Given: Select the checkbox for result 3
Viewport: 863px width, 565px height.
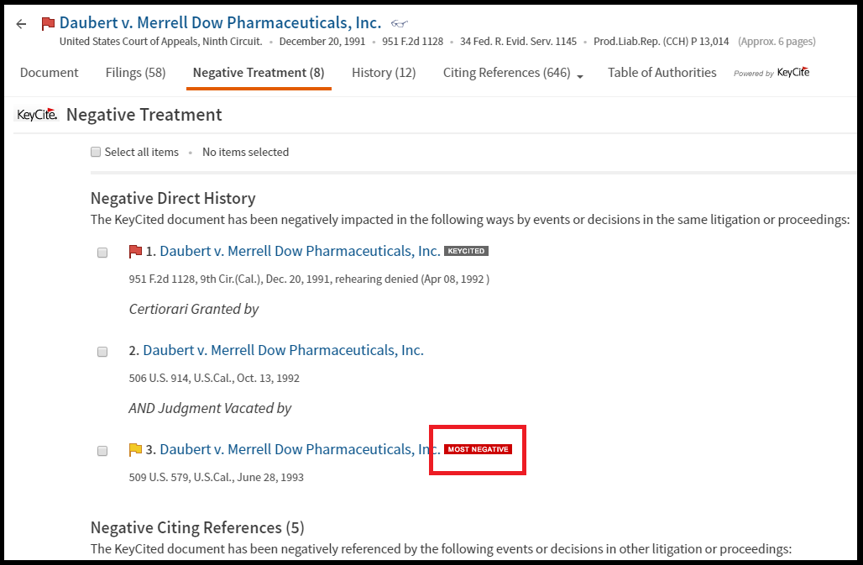Looking at the screenshot, I should coord(102,451).
